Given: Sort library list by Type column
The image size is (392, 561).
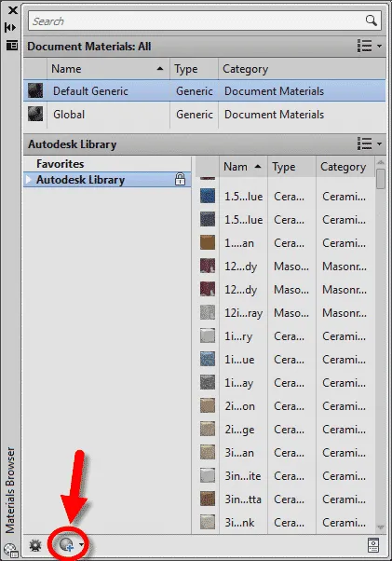Looking at the screenshot, I should point(291,167).
